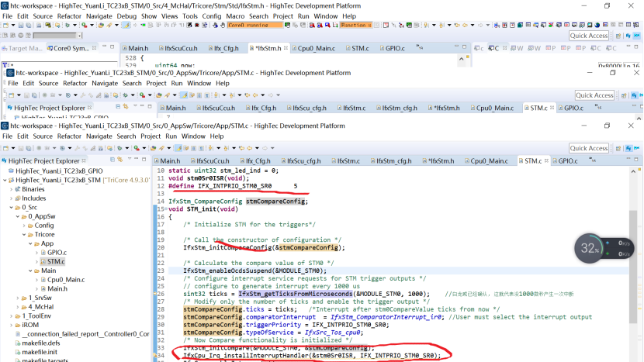Viewport: 644px width, 362px height.
Task: Expand Binaries tree node
Action: (11, 189)
